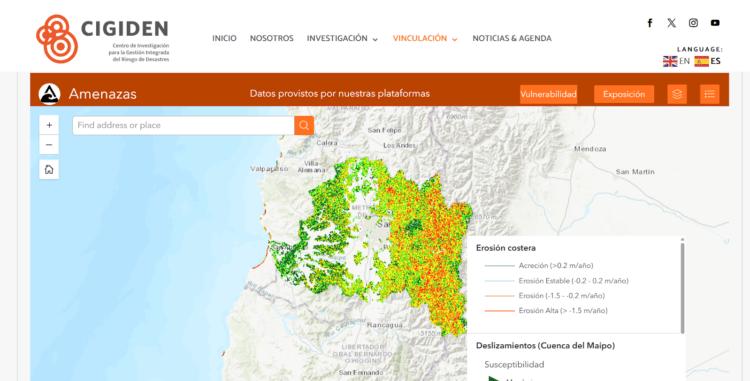Expand the VINCULACIÓN dropdown chevron
Image resolution: width=750 pixels, height=381 pixels.
coord(454,39)
